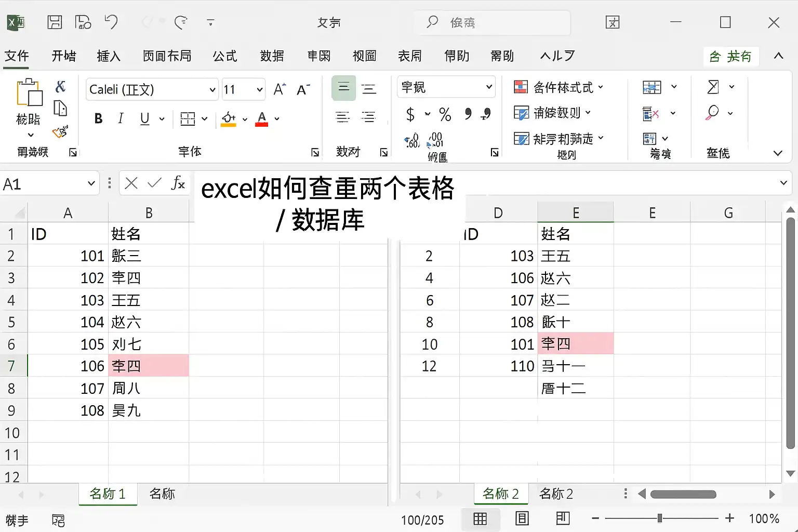Increase the font size with the larger A
Screen dimensions: 798x532
tap(280, 89)
